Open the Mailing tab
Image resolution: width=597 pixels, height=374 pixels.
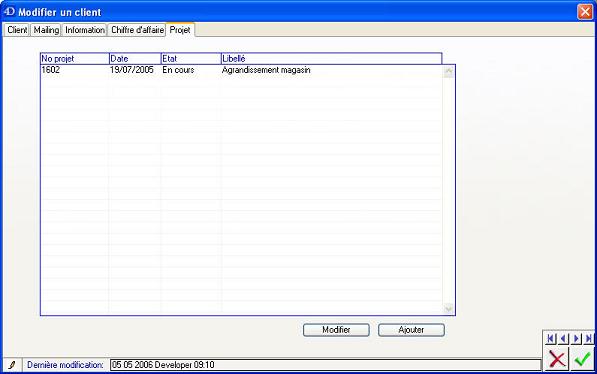point(46,30)
